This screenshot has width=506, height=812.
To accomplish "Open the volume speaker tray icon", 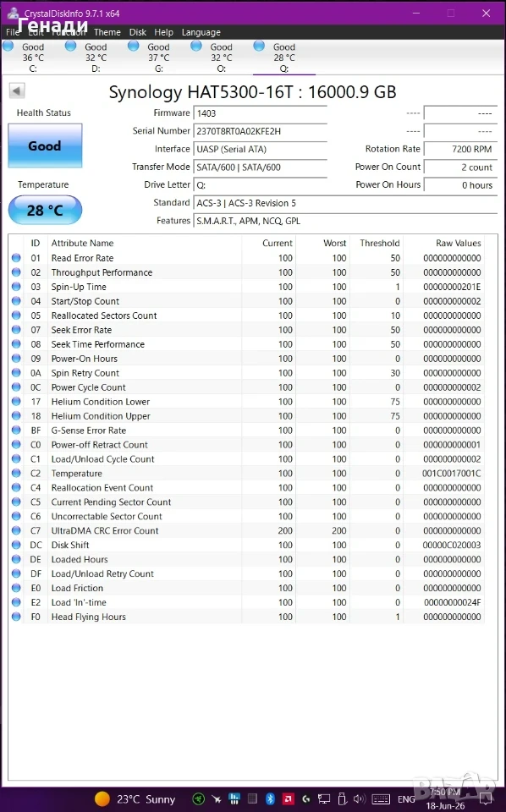I will (x=359, y=798).
